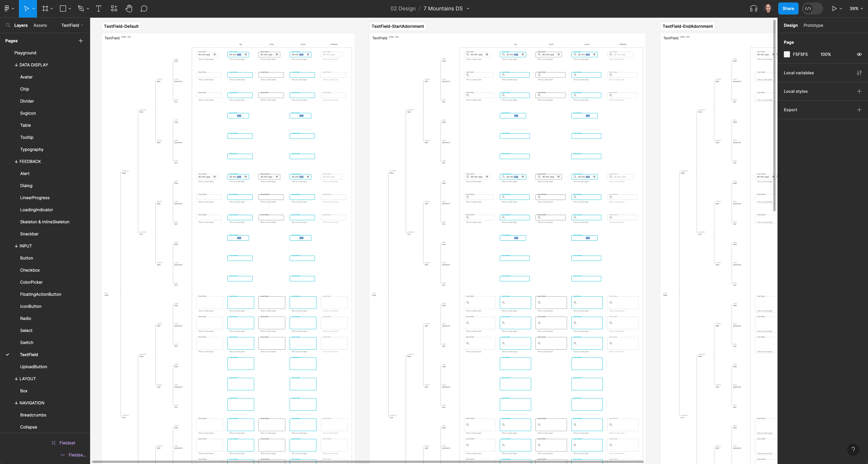
Task: Open the Checkbox page
Action: point(30,270)
